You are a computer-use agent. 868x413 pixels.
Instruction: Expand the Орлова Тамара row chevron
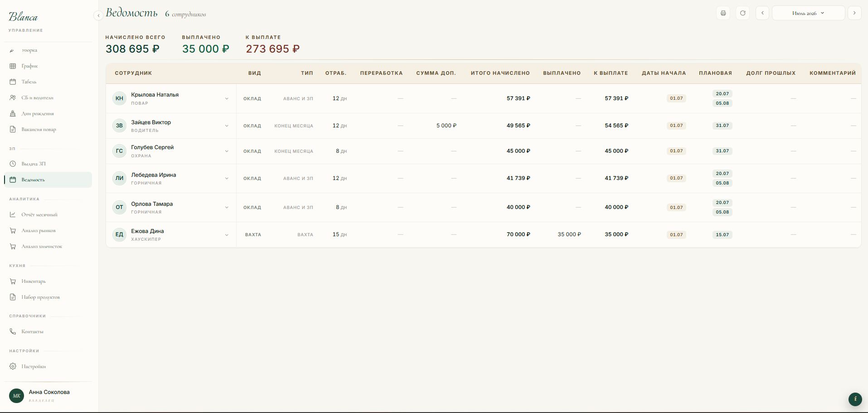(227, 208)
